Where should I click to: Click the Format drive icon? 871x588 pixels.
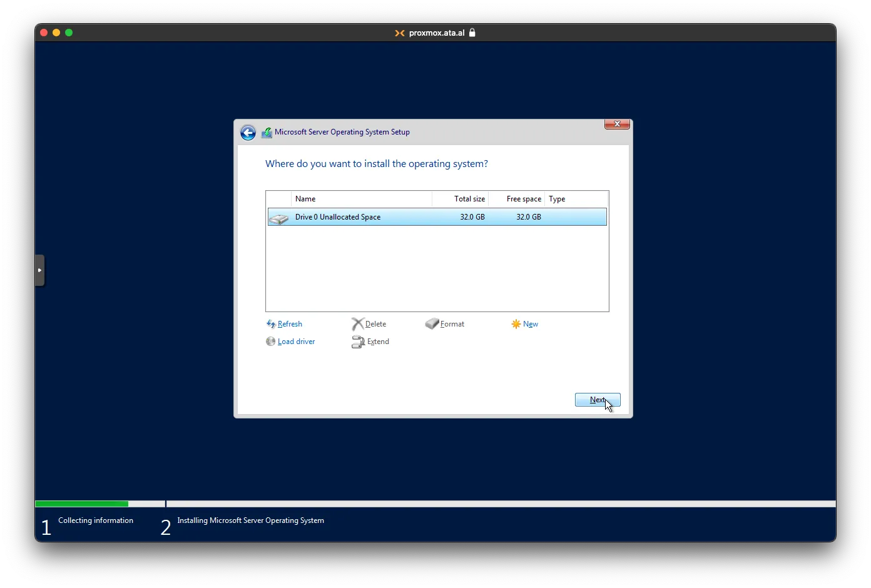(432, 323)
